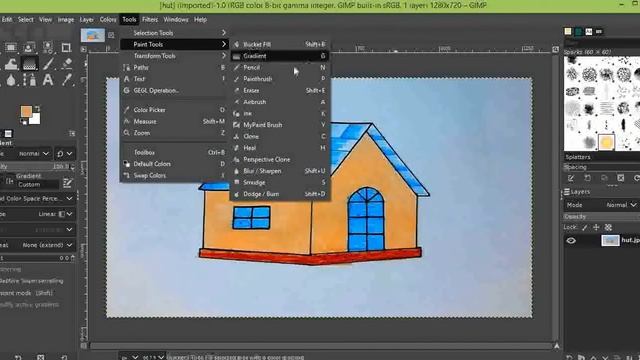Click Measure in Tools menu
The image size is (640, 360).
[x=174, y=121]
